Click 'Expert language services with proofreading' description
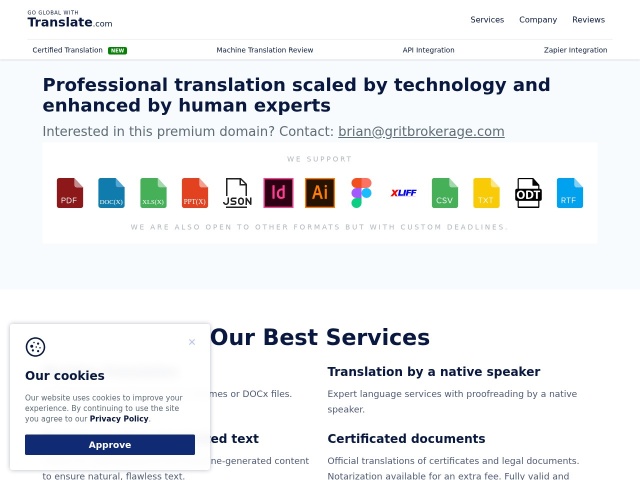The height and width of the screenshot is (480, 640). [452, 402]
